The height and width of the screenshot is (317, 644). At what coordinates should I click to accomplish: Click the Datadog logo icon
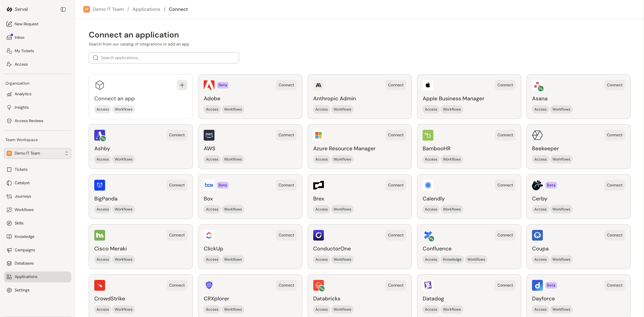point(428,285)
